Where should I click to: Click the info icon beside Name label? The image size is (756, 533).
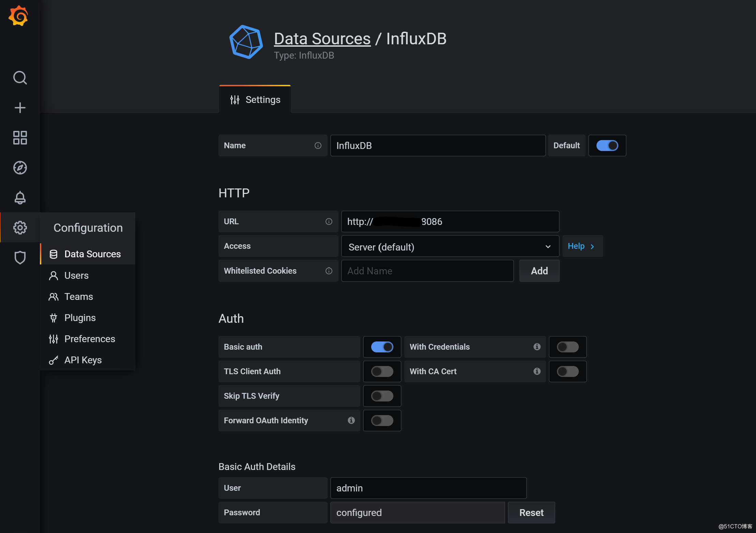coord(318,146)
